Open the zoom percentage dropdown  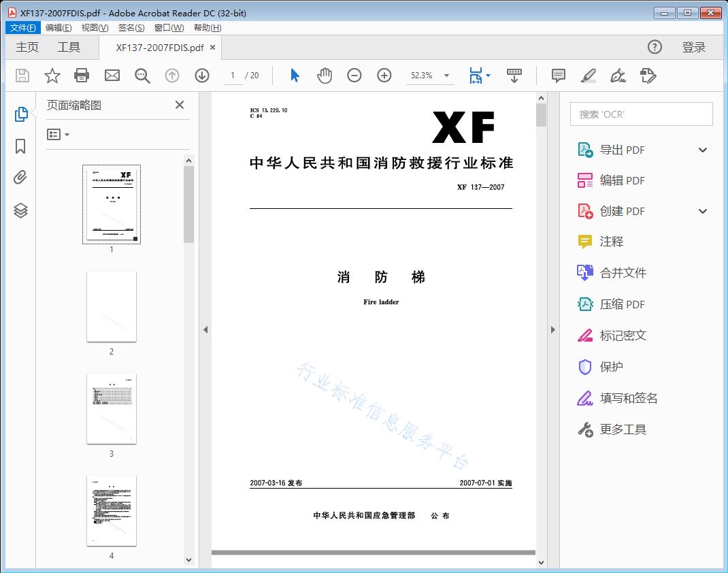(446, 76)
